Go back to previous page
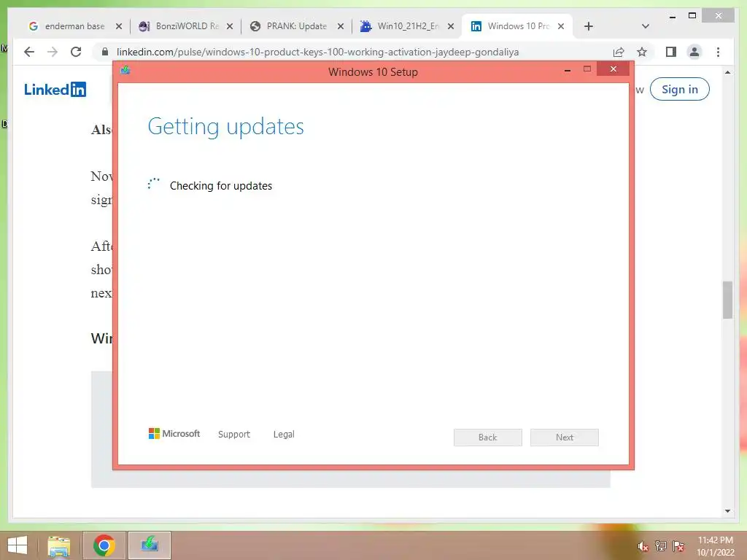The height and width of the screenshot is (560, 747). pos(29,52)
